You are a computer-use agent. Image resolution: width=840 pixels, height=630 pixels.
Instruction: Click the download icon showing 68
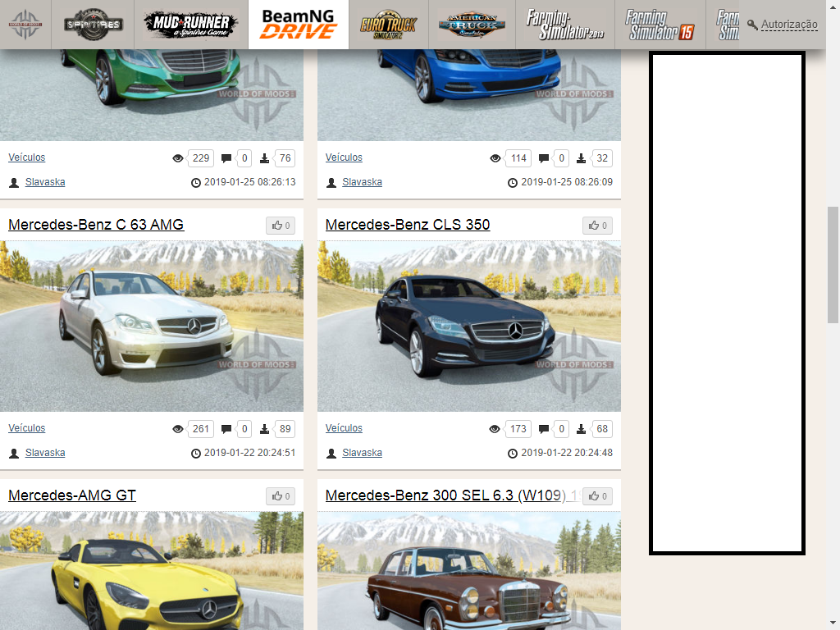point(582,429)
